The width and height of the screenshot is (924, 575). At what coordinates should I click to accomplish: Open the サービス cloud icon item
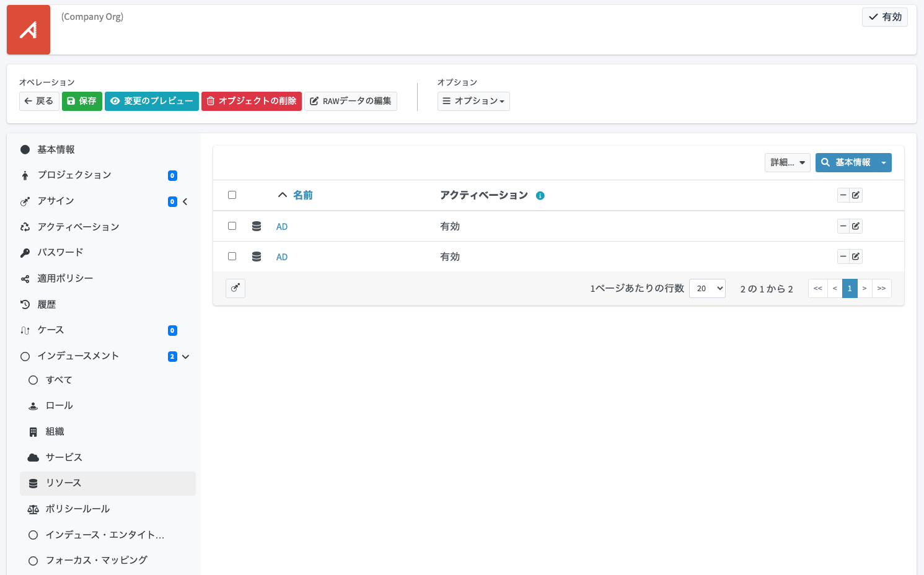pyautogui.click(x=33, y=457)
